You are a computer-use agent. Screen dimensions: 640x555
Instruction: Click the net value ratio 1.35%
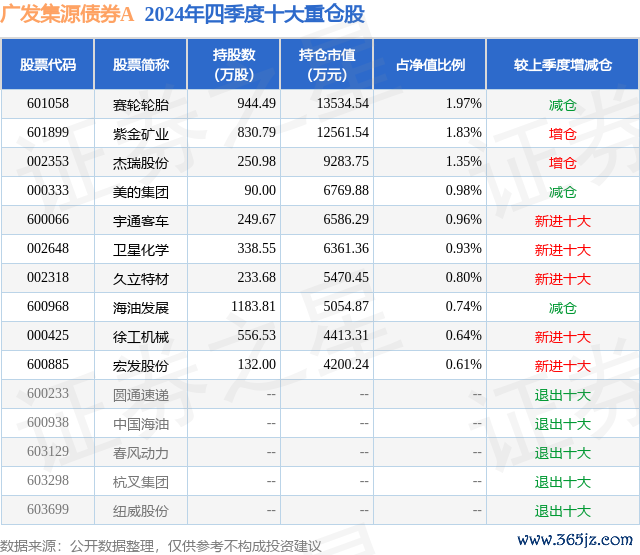click(463, 161)
